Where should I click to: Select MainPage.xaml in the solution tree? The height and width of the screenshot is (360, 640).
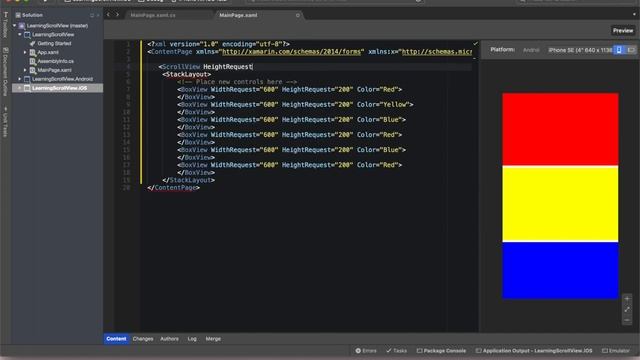pos(54,70)
